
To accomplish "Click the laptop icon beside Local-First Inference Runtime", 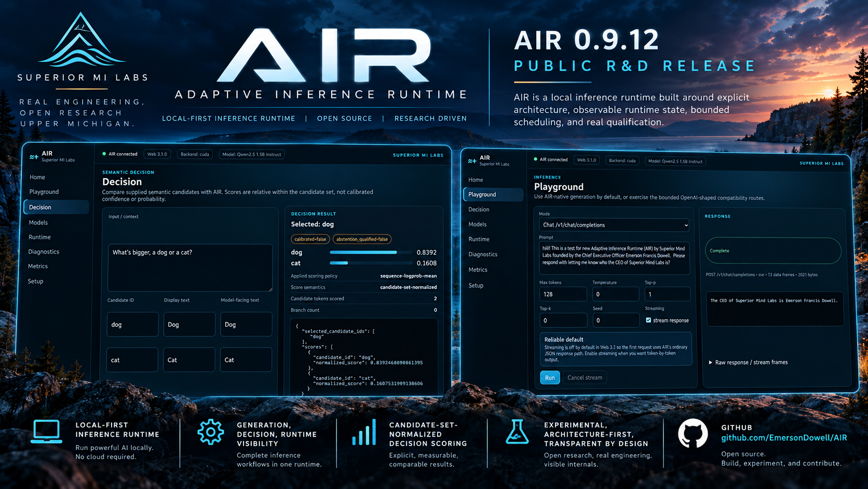I will click(47, 432).
